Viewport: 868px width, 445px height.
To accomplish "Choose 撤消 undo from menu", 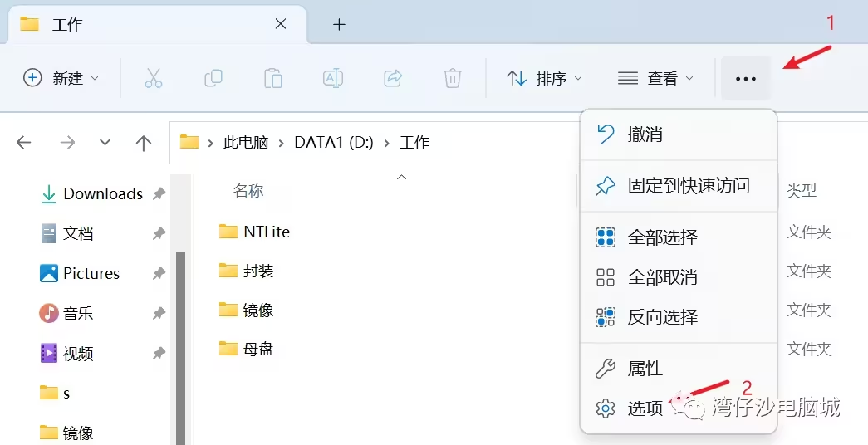I will tap(679, 134).
